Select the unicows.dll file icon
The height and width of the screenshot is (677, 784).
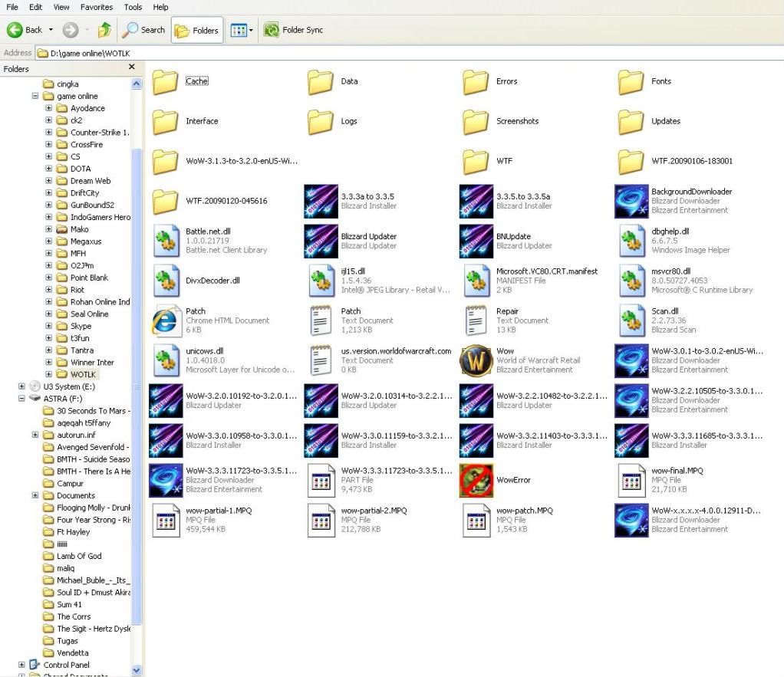tap(166, 360)
